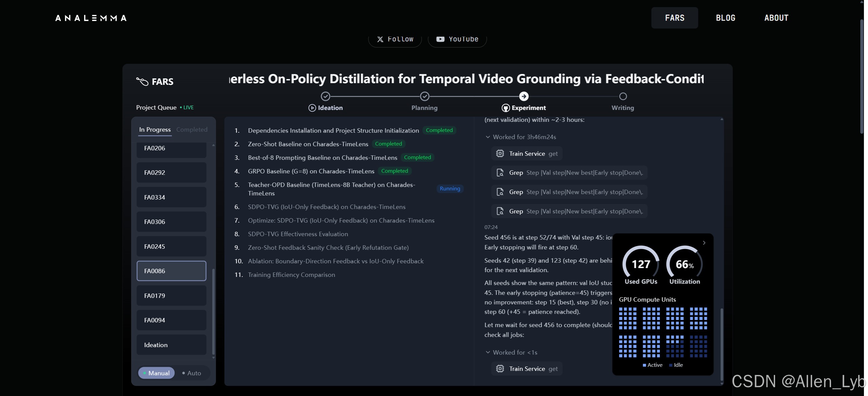This screenshot has width=868, height=396.
Task: Open the Completed queue tab
Action: [192, 130]
